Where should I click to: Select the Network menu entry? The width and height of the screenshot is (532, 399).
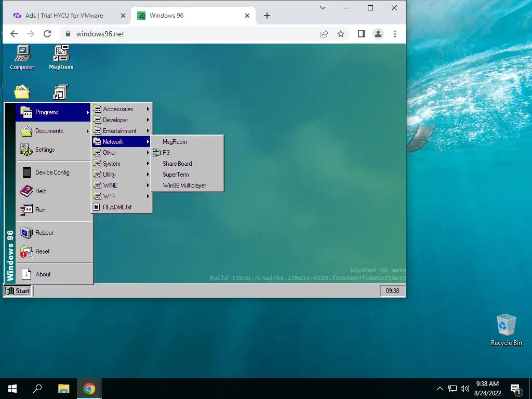click(x=122, y=142)
